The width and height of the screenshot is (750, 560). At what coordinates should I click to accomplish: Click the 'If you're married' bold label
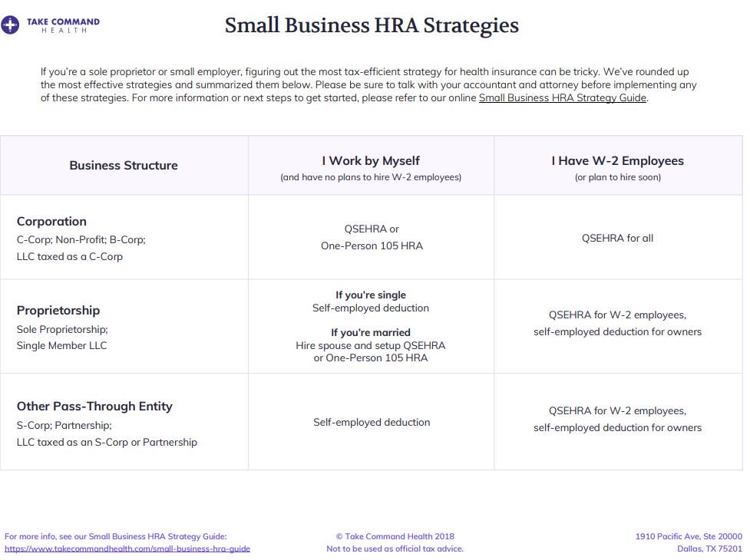tap(371, 333)
